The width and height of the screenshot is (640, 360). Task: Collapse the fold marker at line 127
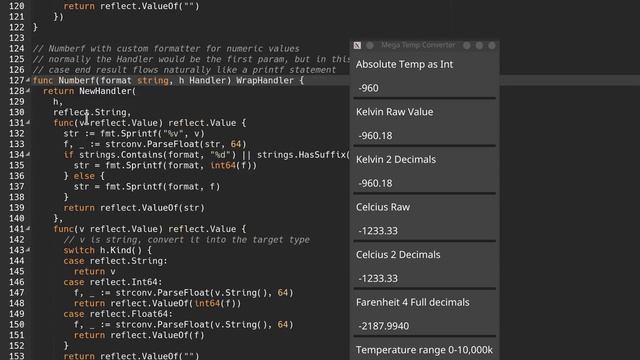[x=28, y=80]
